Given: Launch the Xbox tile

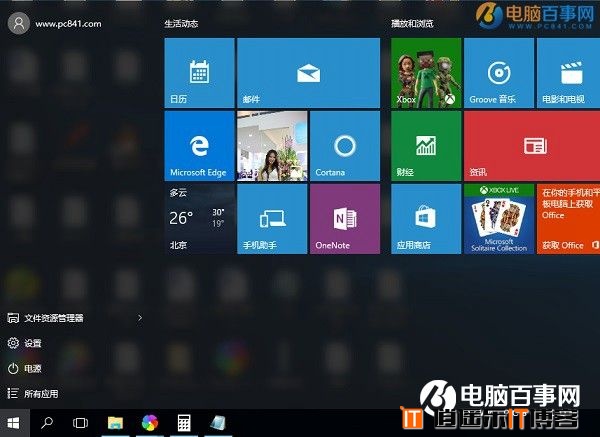Looking at the screenshot, I should [x=426, y=73].
